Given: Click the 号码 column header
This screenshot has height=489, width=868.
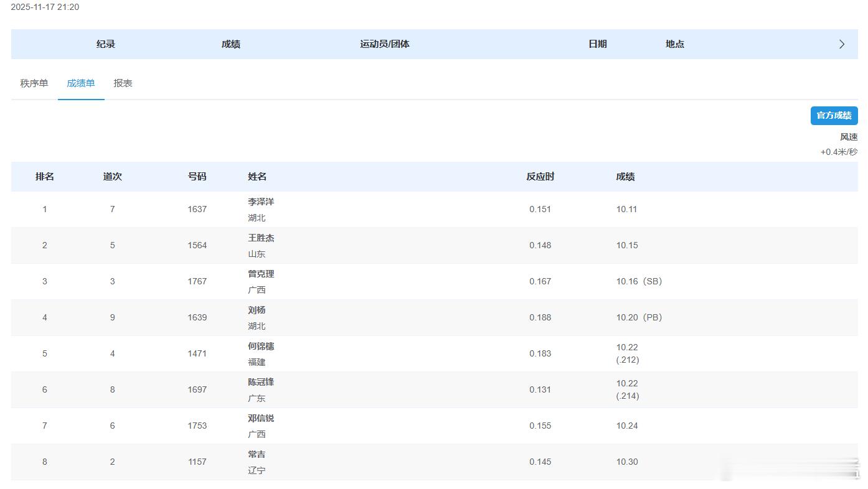Looking at the screenshot, I should coord(197,177).
